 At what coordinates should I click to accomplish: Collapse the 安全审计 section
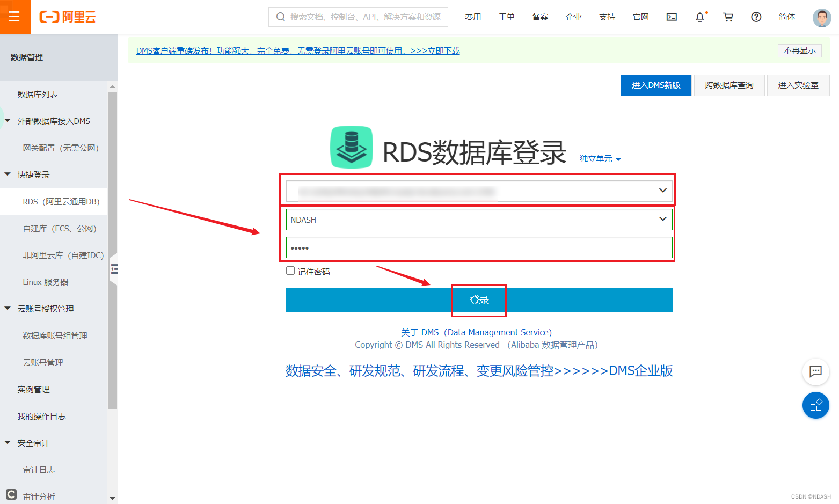tap(8, 443)
